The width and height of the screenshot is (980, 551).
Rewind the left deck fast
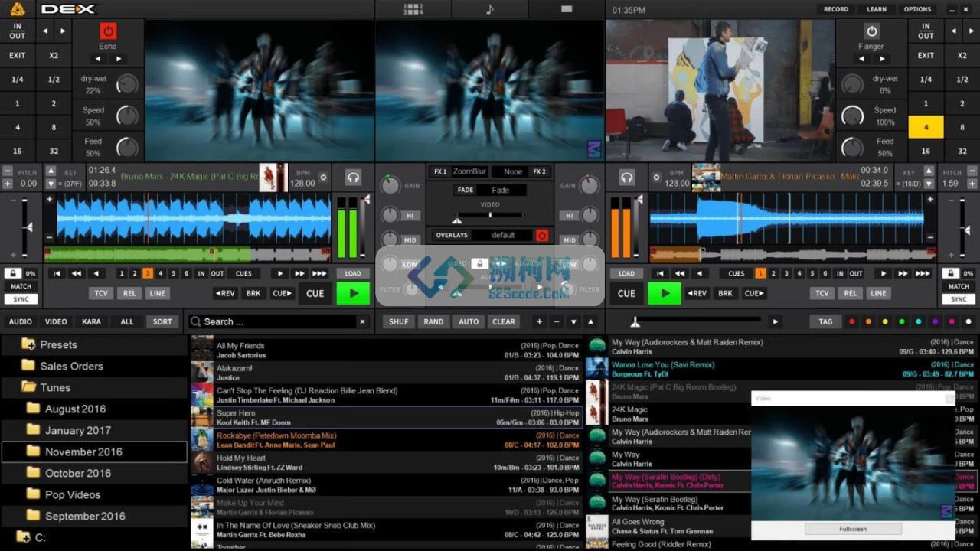[x=77, y=273]
